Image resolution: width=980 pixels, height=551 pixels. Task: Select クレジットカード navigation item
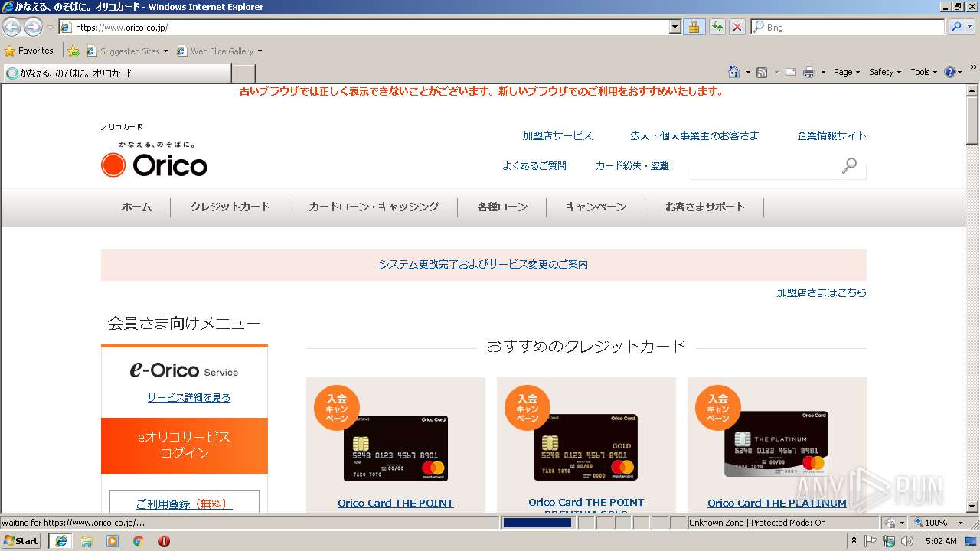pyautogui.click(x=230, y=207)
